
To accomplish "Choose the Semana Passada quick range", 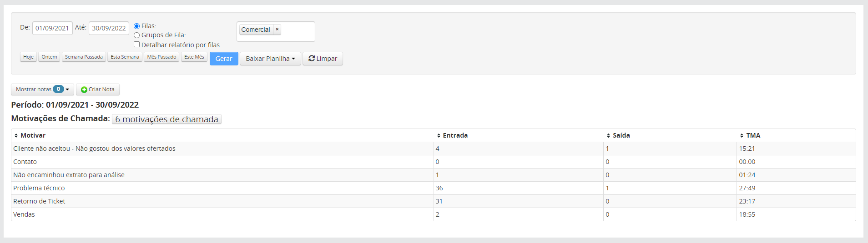I will coord(84,57).
